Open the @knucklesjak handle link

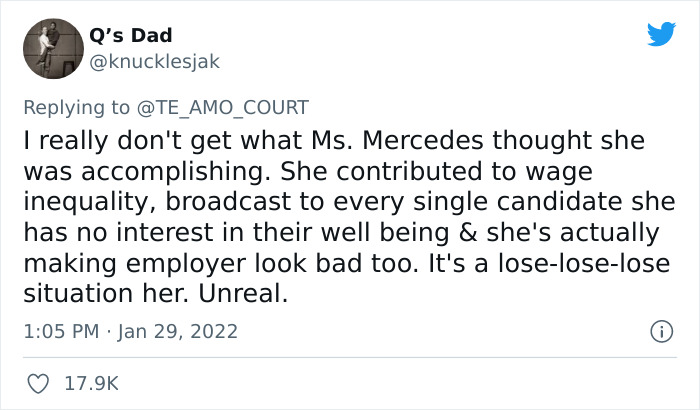pyautogui.click(x=158, y=62)
